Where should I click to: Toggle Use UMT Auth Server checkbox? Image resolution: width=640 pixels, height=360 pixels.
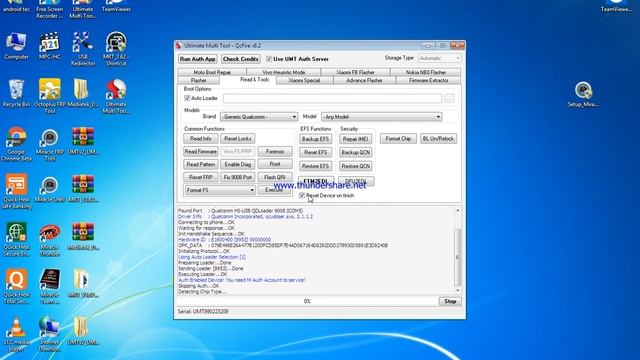pyautogui.click(x=269, y=59)
